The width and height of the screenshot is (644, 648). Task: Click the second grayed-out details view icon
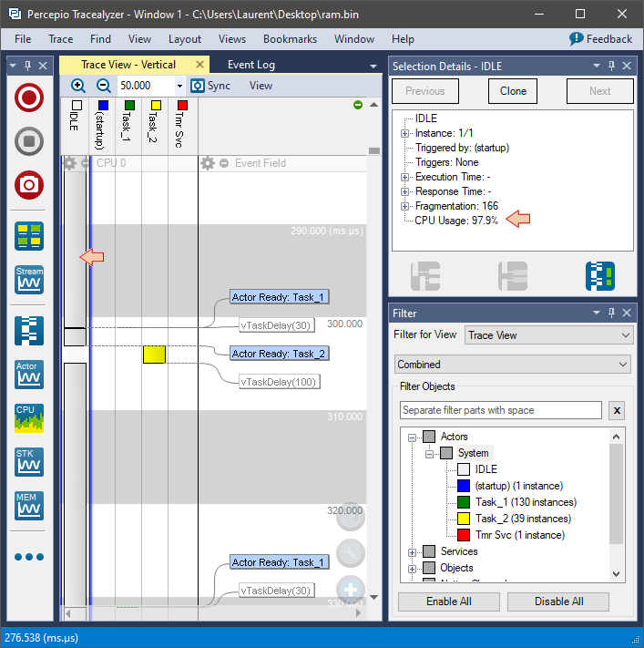coord(513,276)
